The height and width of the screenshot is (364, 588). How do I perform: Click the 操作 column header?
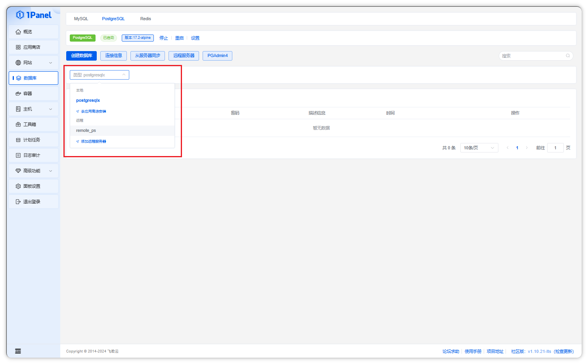click(515, 113)
